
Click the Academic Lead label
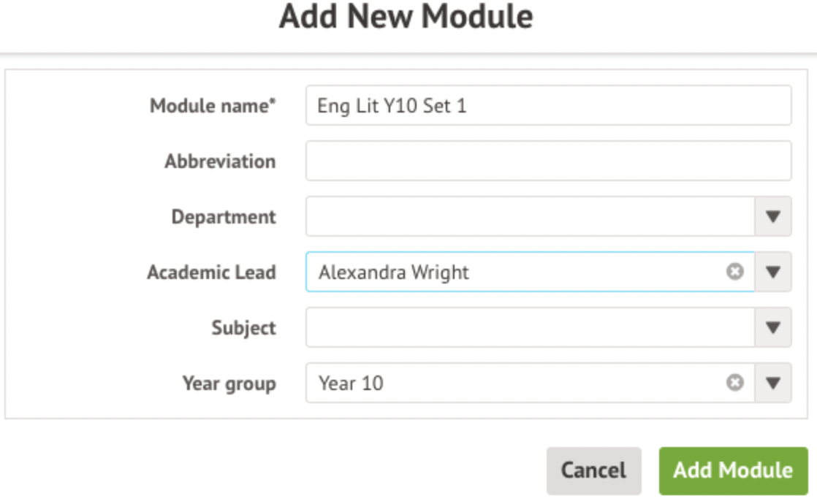pos(211,272)
